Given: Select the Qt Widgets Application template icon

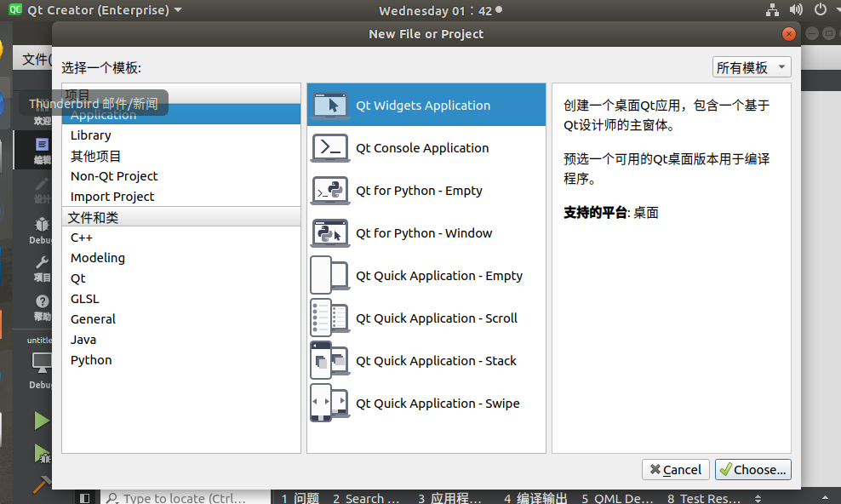Looking at the screenshot, I should tap(330, 105).
